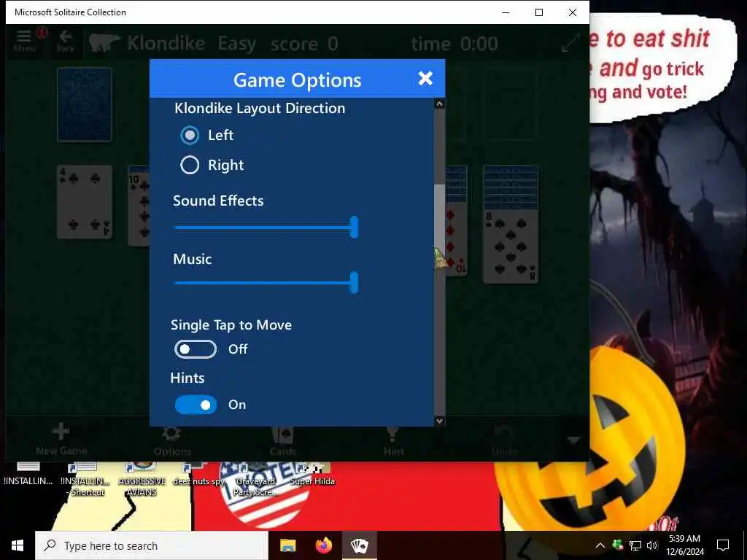Maximize the Microsoft Solitaire Collection window

click(539, 12)
